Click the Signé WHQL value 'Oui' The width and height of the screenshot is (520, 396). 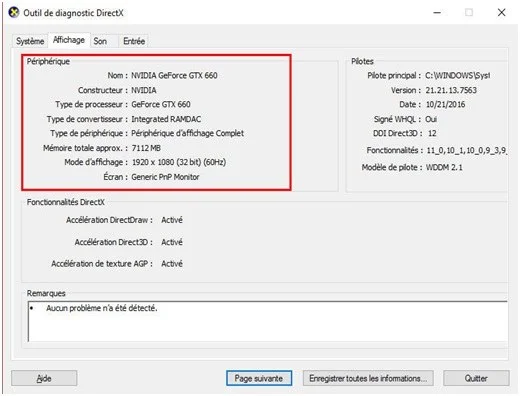[x=431, y=119]
